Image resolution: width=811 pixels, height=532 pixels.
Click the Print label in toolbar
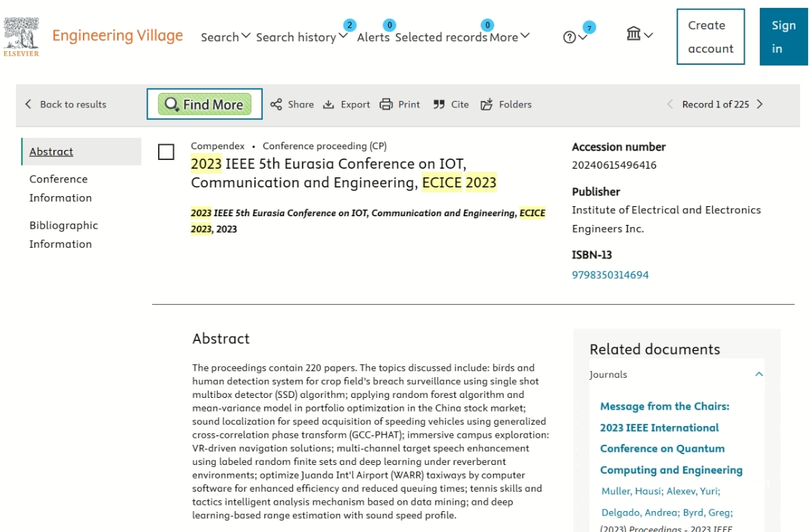(409, 105)
